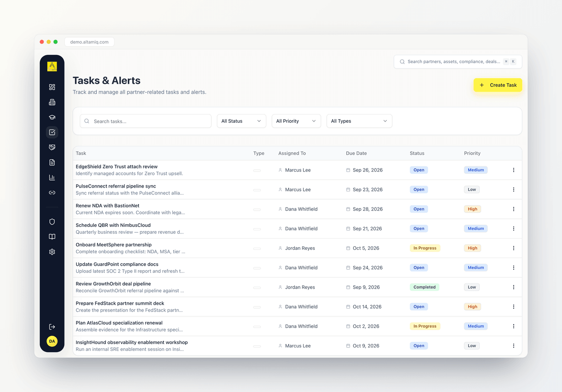Click the yellow Altamiq logo
The width and height of the screenshot is (562, 392).
pos(52,66)
